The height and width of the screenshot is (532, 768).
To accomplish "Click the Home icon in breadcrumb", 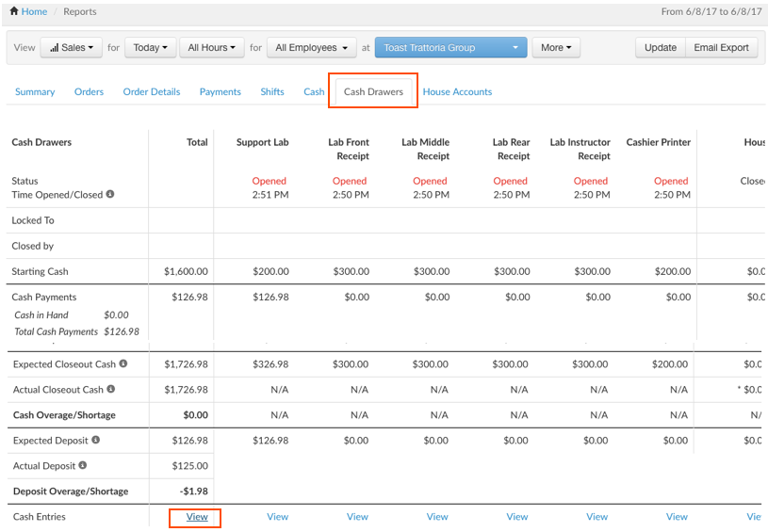I will (x=14, y=12).
